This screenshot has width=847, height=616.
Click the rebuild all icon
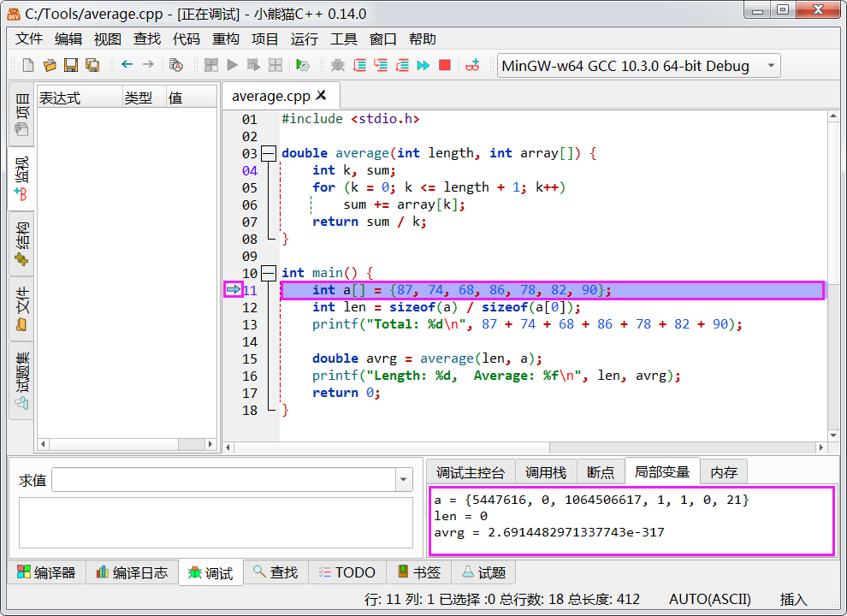[x=275, y=65]
